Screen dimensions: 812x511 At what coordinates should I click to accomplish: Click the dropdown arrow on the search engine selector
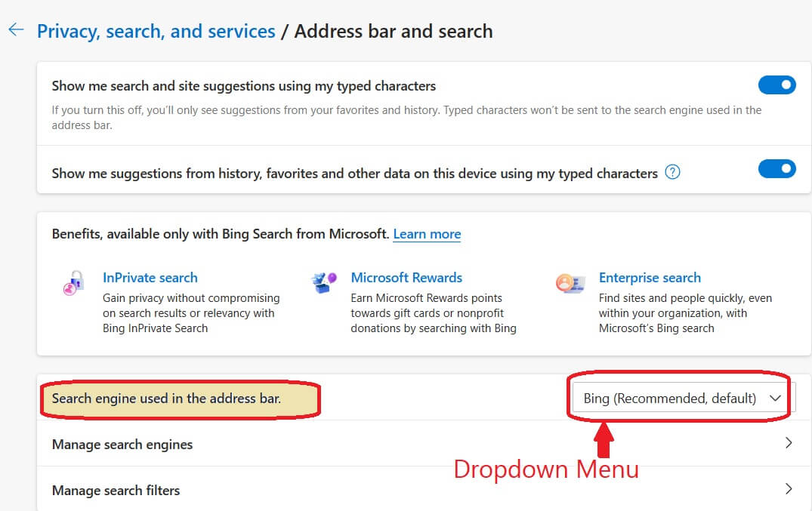pos(775,398)
